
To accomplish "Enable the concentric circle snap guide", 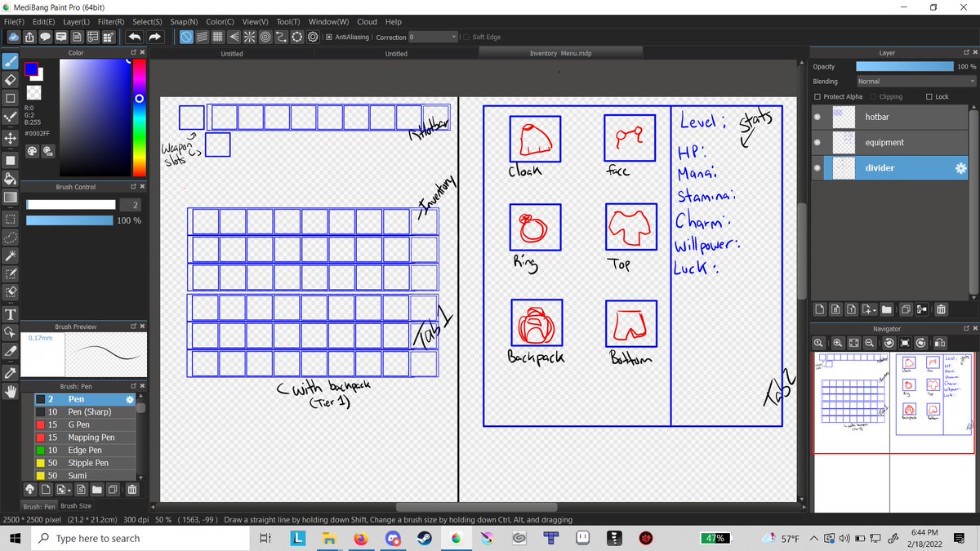I will pos(265,37).
